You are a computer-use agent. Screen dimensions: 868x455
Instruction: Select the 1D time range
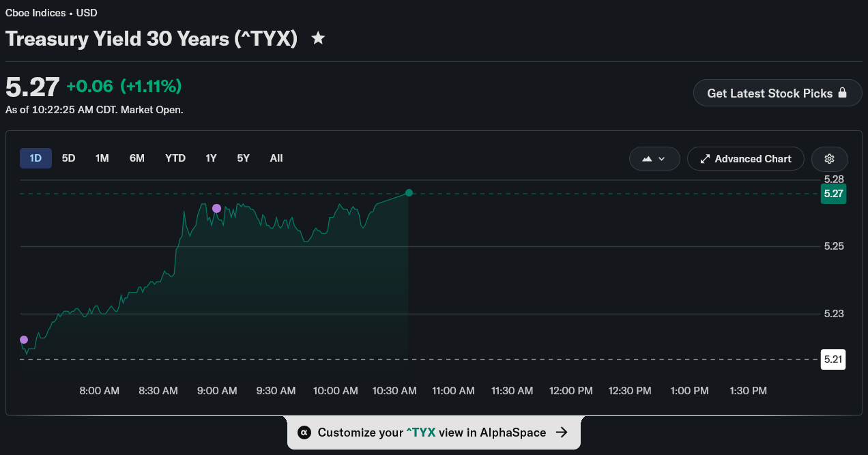[x=35, y=158]
